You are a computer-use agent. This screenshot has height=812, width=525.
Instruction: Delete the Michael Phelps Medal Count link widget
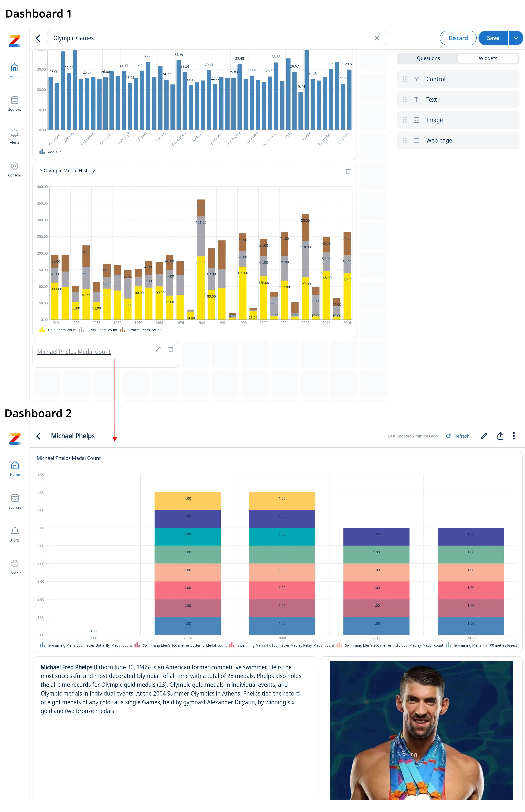coord(171,350)
